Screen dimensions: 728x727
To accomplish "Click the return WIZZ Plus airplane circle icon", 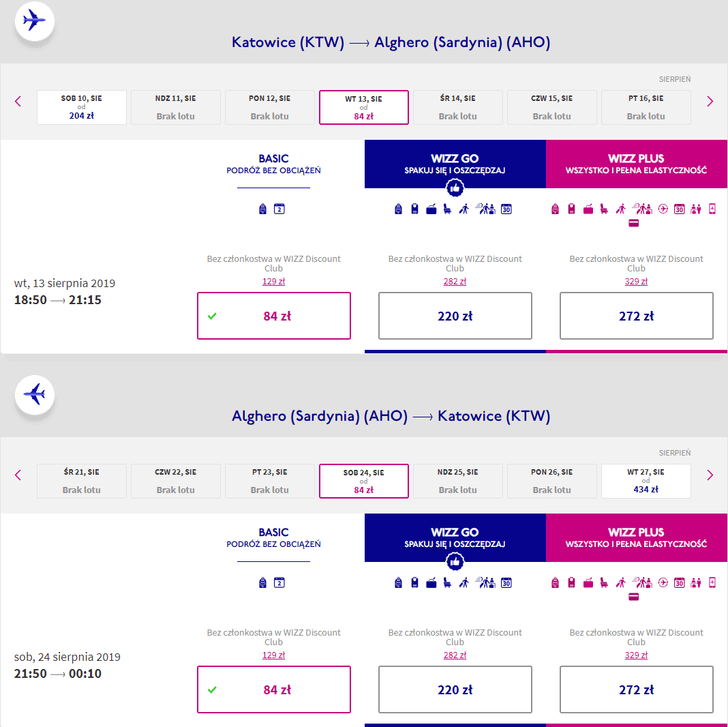I will point(664,583).
